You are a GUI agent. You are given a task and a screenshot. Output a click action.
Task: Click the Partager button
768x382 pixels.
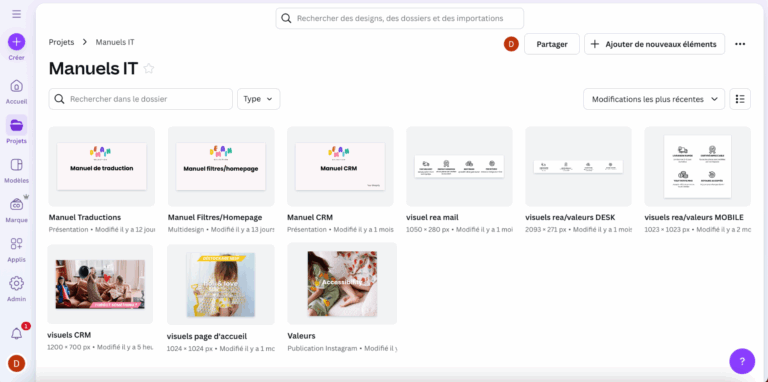(x=552, y=44)
